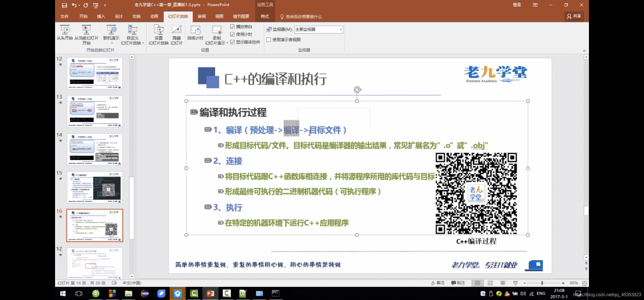Click the volume icon in system tray
The width and height of the screenshot is (644, 300).
523,293
